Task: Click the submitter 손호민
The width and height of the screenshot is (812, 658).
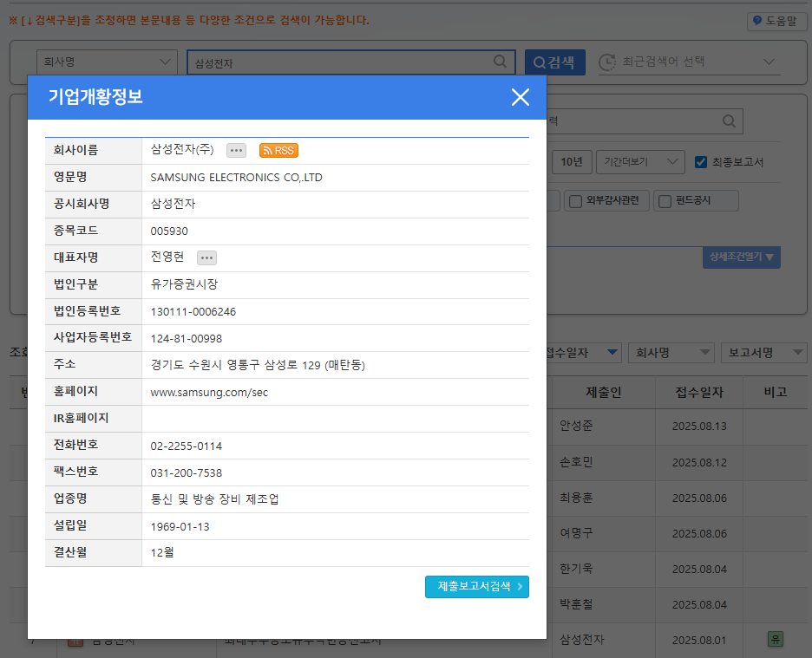Action: [x=576, y=462]
